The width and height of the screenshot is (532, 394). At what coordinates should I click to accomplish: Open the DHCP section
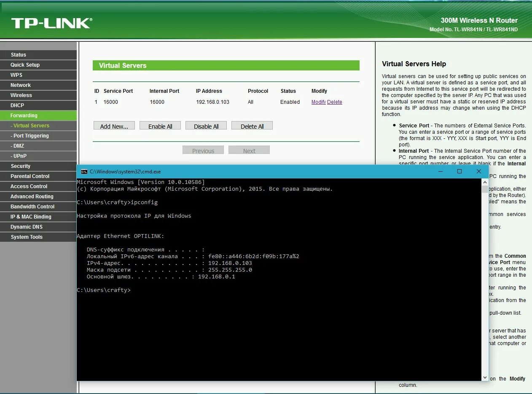pos(17,105)
